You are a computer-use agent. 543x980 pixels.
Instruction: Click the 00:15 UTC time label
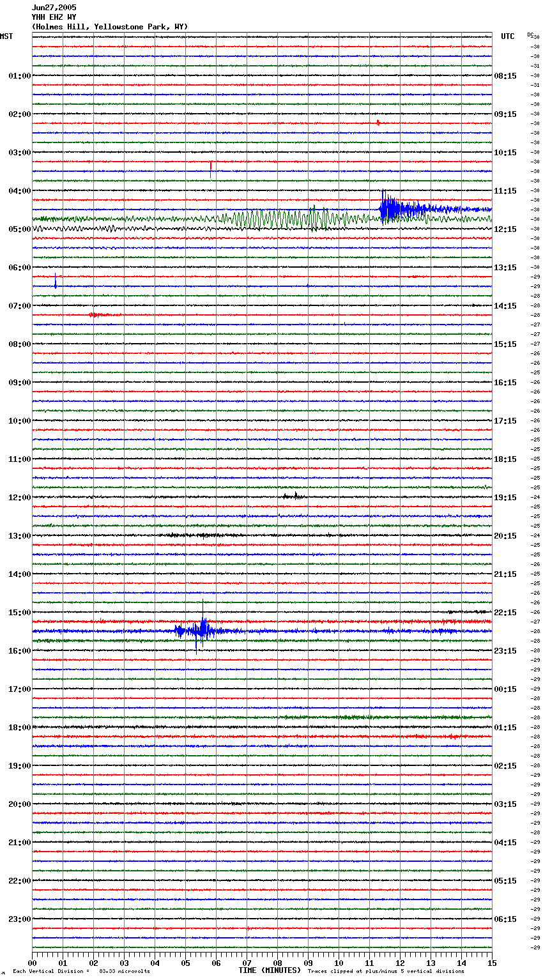(505, 689)
